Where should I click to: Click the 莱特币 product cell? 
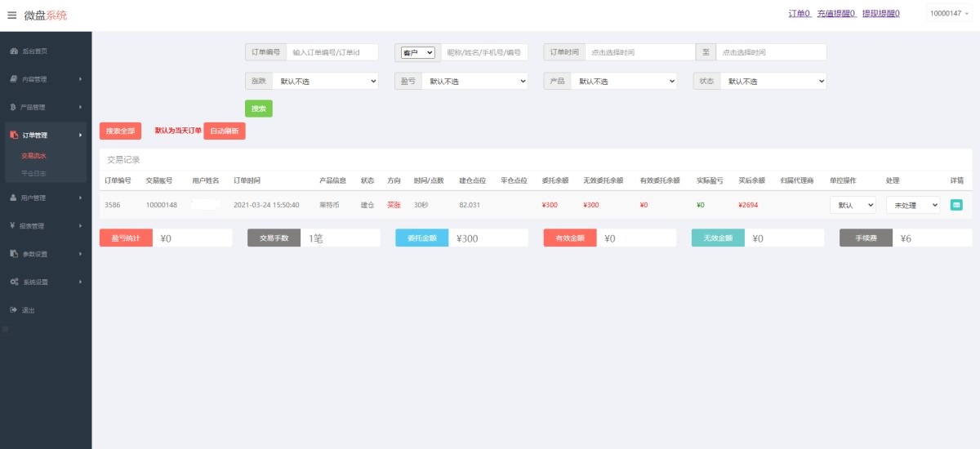coord(328,205)
